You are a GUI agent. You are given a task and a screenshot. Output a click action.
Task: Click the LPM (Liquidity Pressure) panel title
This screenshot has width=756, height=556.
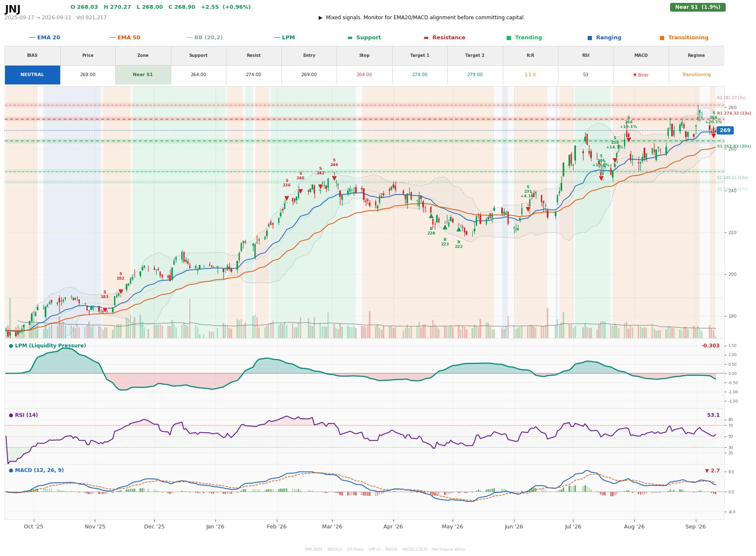coord(48,346)
